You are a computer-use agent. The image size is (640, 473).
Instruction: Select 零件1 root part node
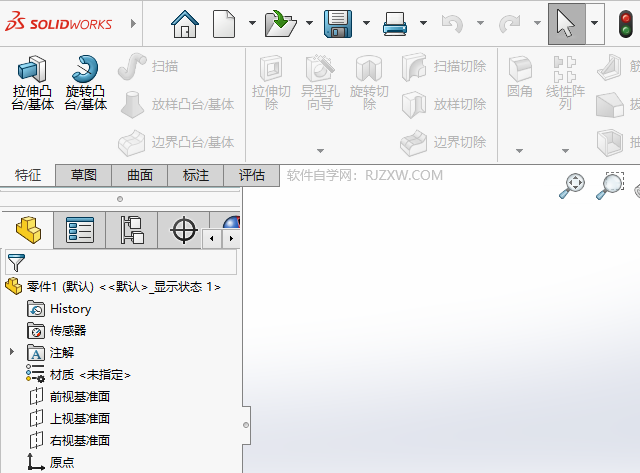(113, 287)
